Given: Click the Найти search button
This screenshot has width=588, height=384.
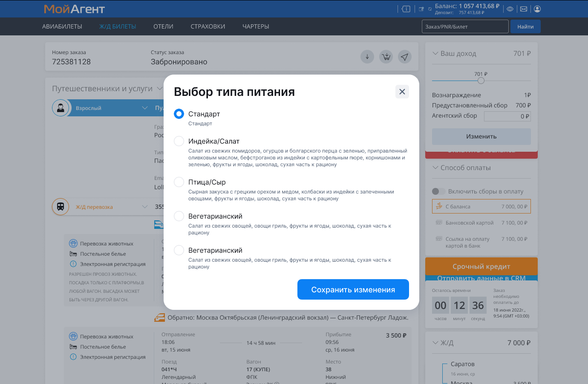Looking at the screenshot, I should point(525,26).
